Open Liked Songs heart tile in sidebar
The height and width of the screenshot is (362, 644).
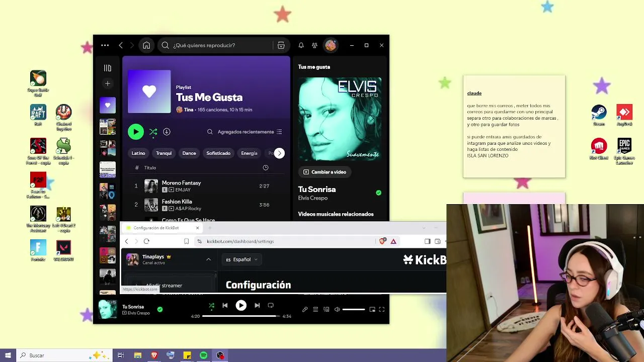108,106
